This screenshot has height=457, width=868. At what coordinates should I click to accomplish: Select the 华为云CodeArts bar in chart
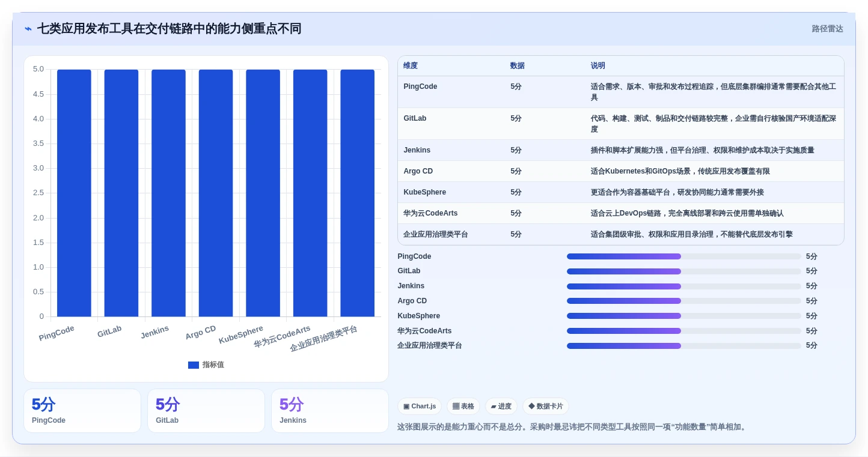310,193
